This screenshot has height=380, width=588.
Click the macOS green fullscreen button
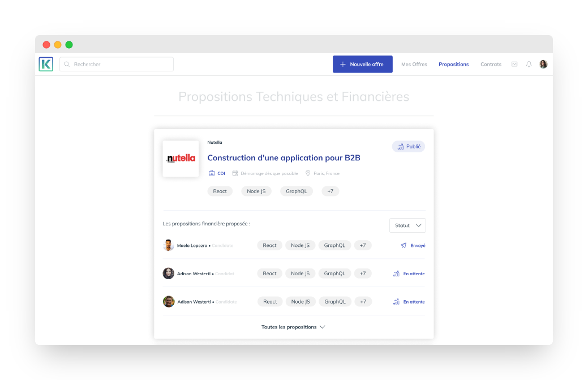coord(69,45)
